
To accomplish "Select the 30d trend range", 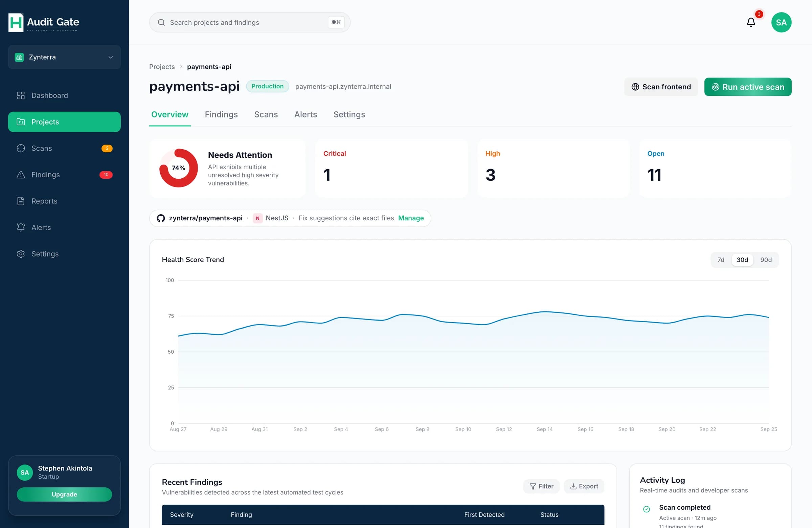I will point(742,260).
